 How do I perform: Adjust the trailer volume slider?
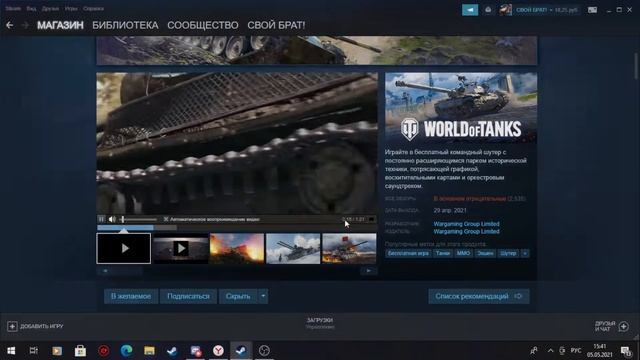pos(138,220)
